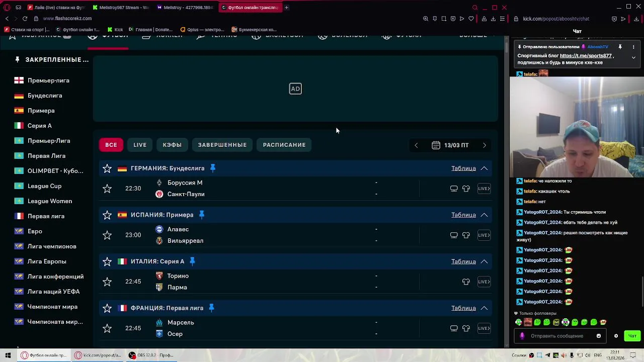Open kit/shirt icon for Марсель match
This screenshot has height=362, width=644.
click(466, 328)
